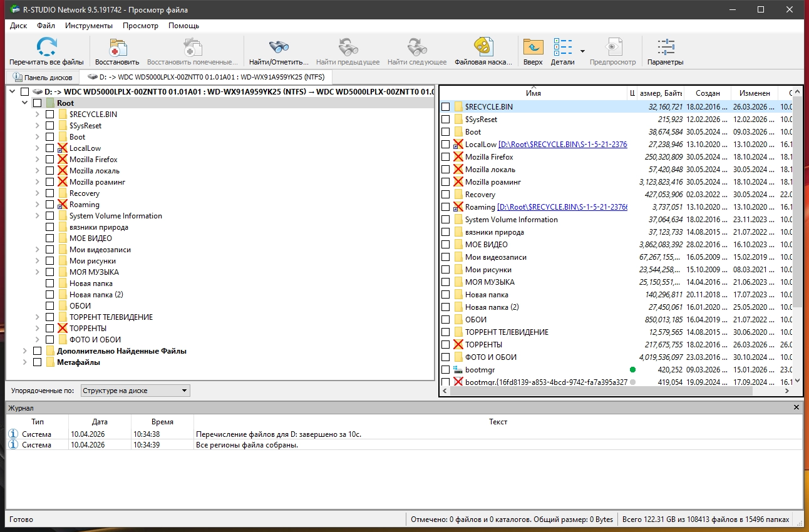Screen dimensions: 809x532
Task: Sort by the Создан column header
Action: coord(708,93)
